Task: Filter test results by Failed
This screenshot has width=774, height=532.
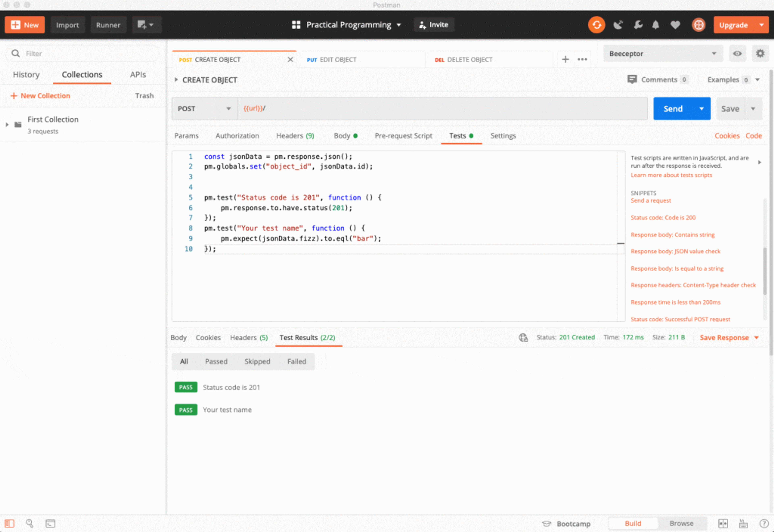Action: point(297,361)
